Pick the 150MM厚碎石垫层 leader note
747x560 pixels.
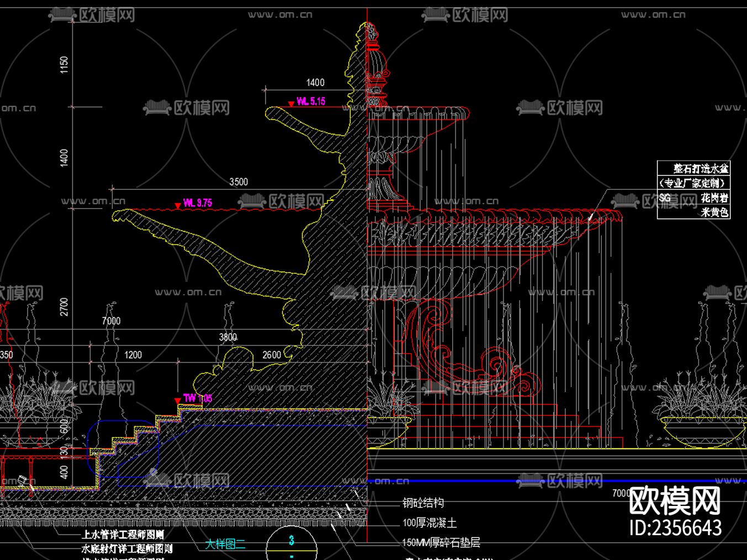click(441, 542)
